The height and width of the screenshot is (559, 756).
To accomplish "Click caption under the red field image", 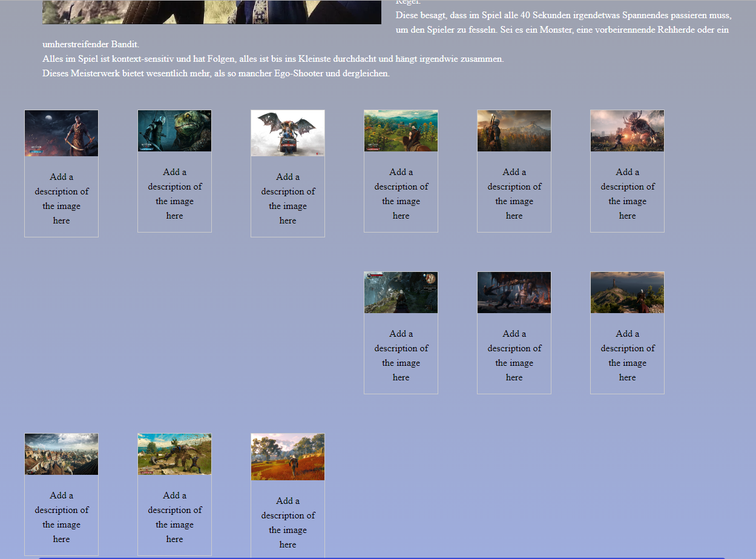I will (x=288, y=523).
